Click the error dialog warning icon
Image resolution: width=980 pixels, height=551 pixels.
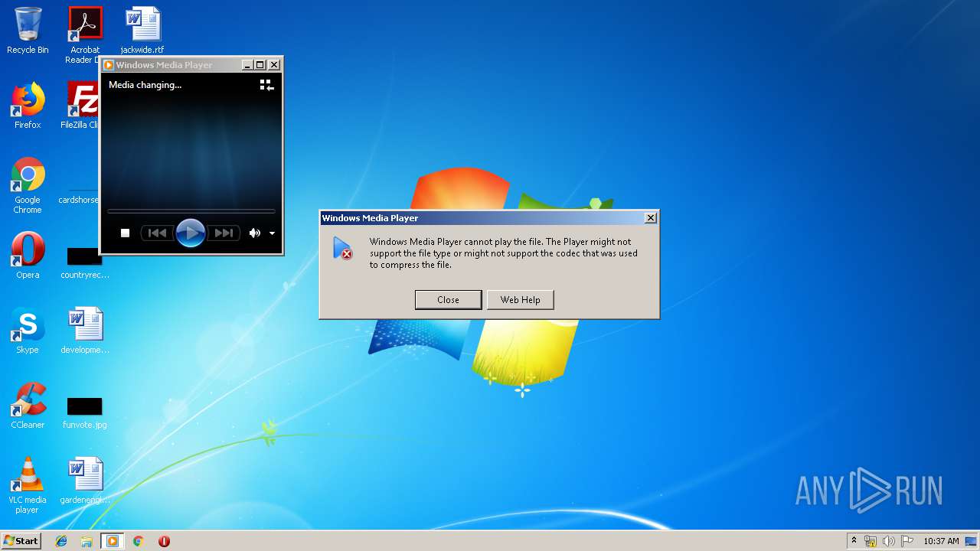(342, 248)
